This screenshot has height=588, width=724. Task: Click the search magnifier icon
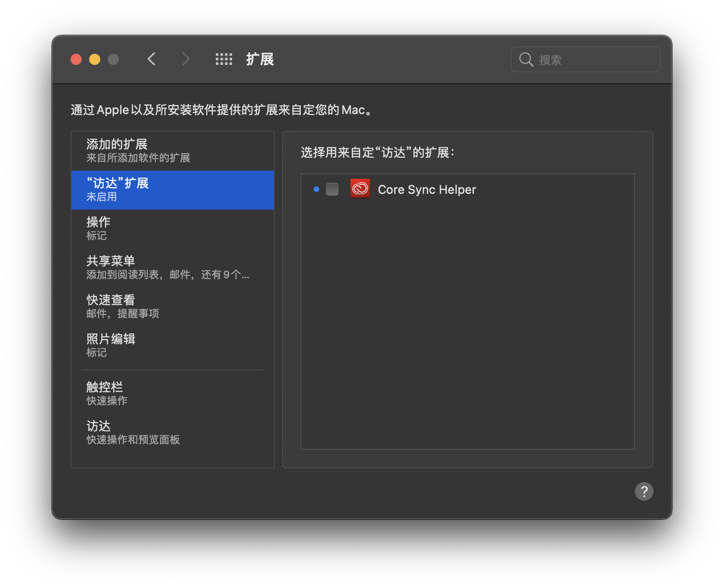[526, 59]
